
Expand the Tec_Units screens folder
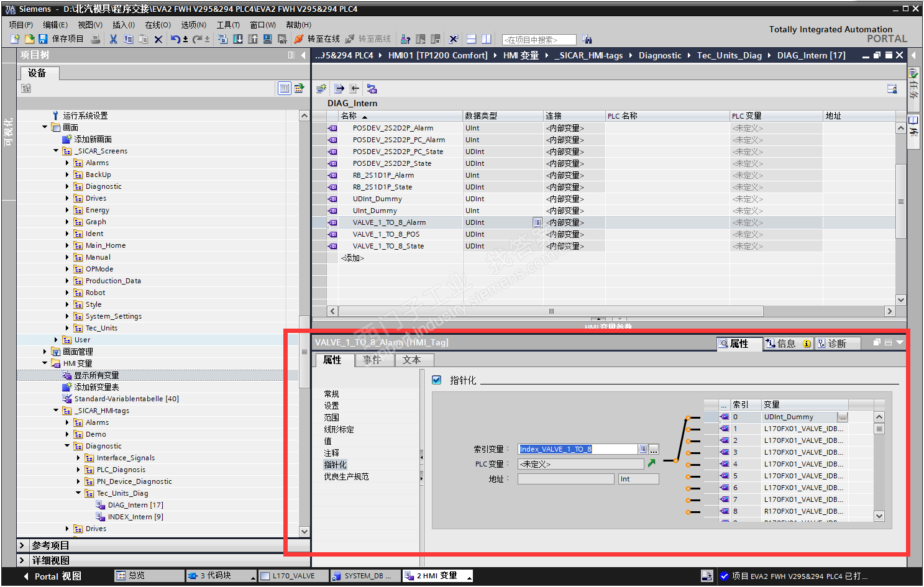coord(67,328)
